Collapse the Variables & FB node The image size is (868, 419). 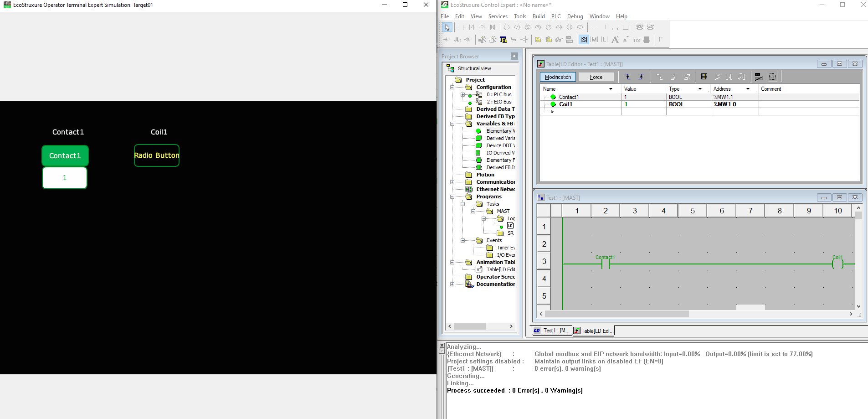point(452,124)
